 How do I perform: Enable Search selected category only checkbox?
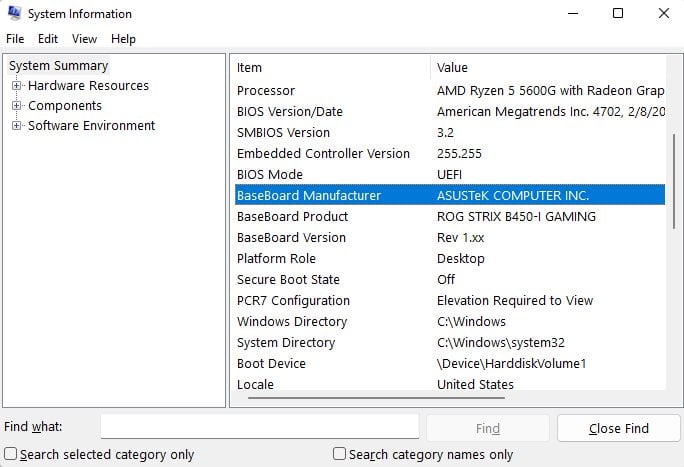(11, 454)
